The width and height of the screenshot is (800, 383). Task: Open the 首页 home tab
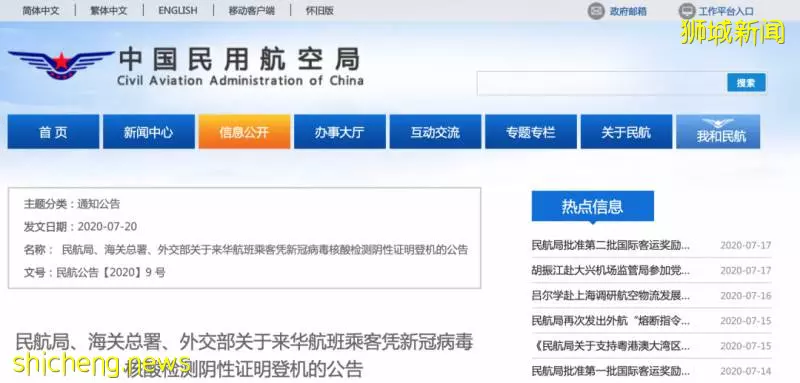[54, 132]
